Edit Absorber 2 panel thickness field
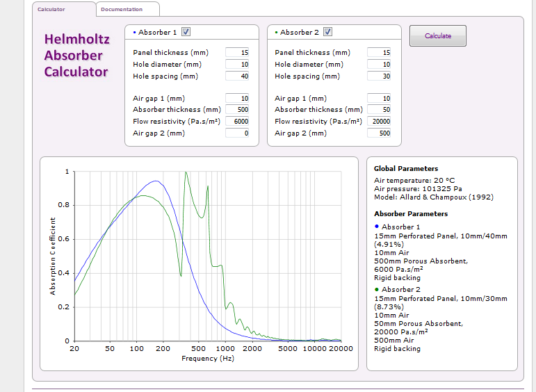536x392 pixels. [379, 52]
